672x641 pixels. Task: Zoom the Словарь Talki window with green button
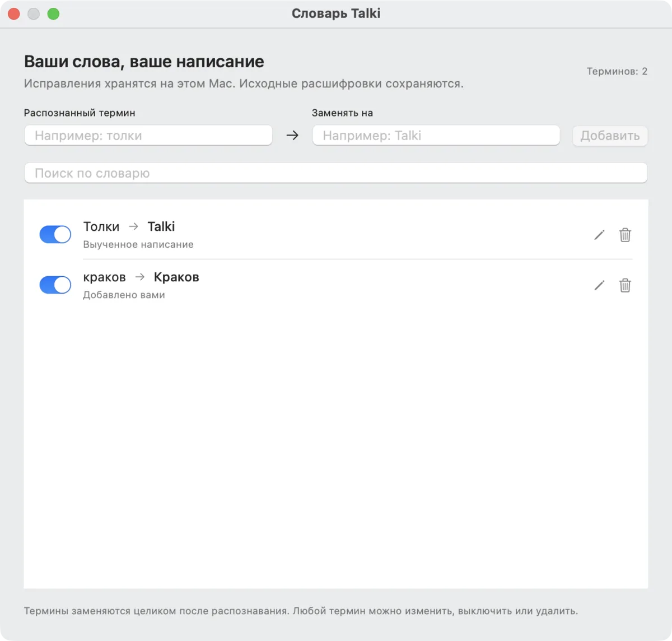[x=53, y=14]
